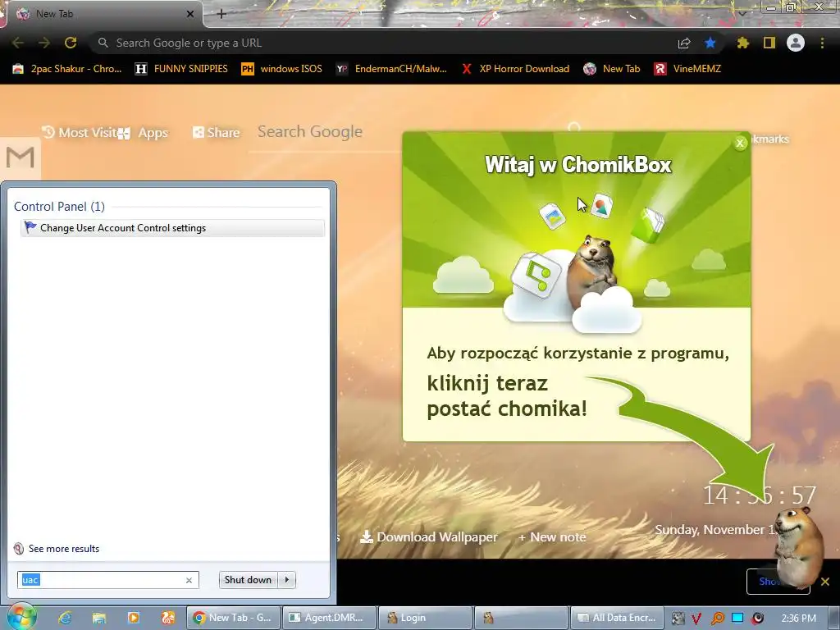Select the New Tab tab in Chrome
The width and height of the screenshot is (840, 630).
pos(102,14)
